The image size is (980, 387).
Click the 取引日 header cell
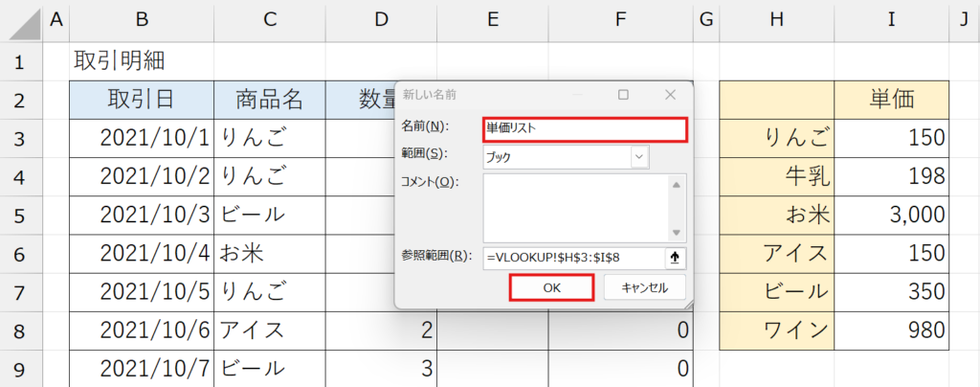click(x=142, y=100)
